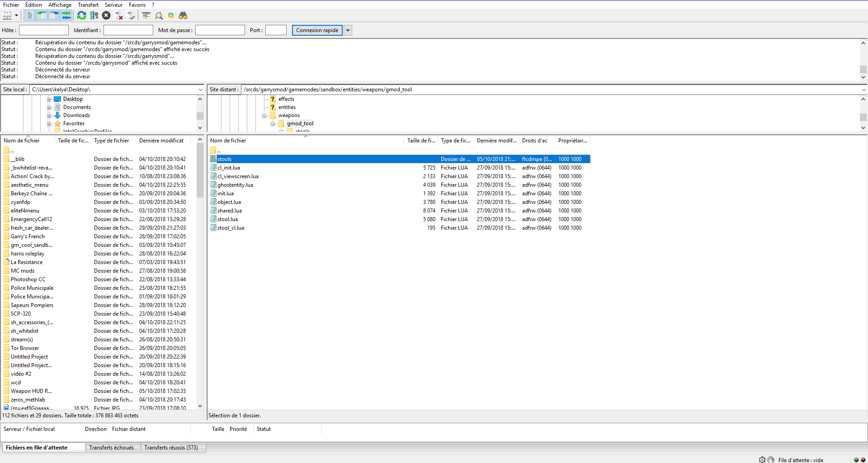Click the shared.lua file icon
The image size is (868, 463).
pyautogui.click(x=213, y=211)
